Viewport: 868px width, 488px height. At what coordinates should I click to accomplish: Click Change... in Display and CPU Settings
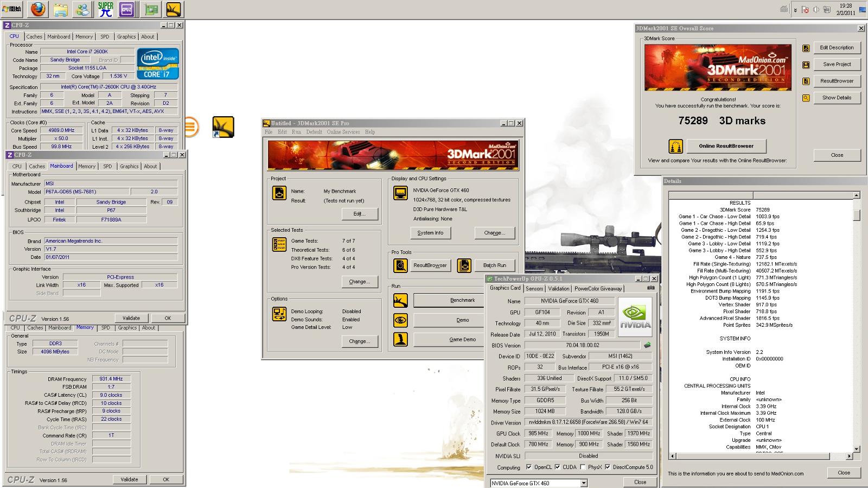(x=495, y=233)
